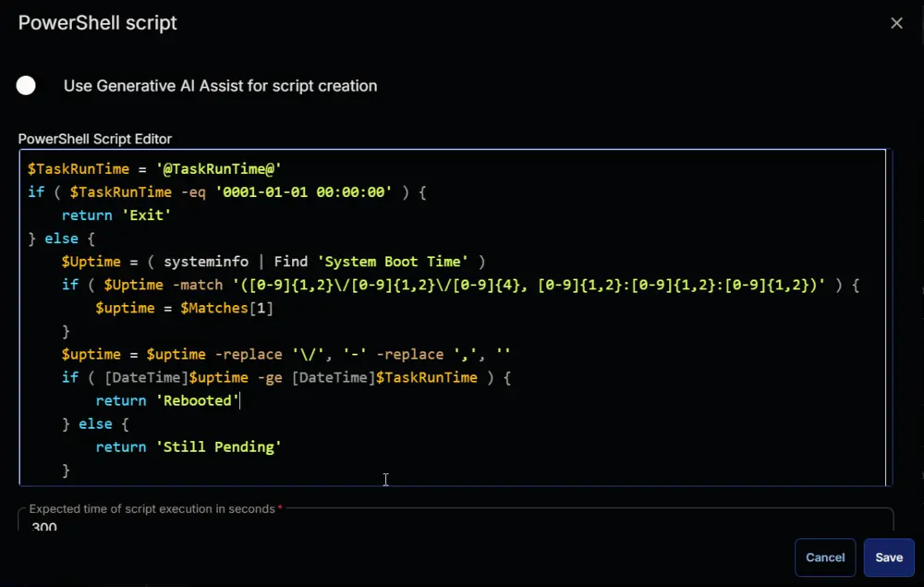924x587 pixels.
Task: Click the 'systeminfo' command text
Action: tap(206, 262)
